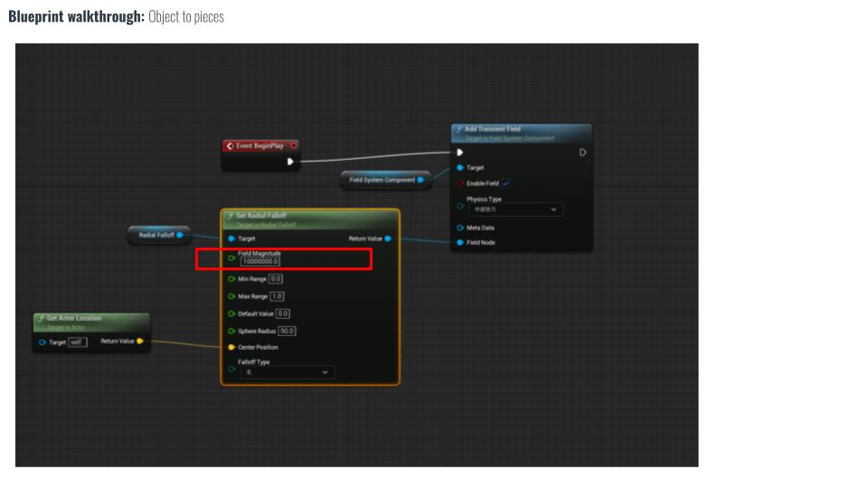Screen dimensions: 868x488
Task: Click the Field Node input pin
Action: pos(460,242)
